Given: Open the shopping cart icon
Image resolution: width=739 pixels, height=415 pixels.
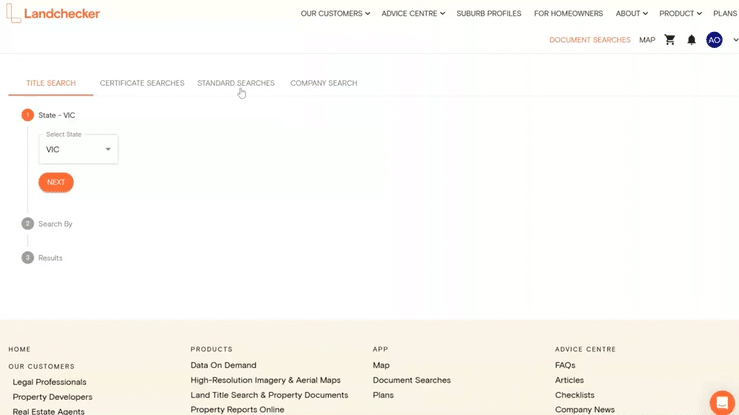Looking at the screenshot, I should (670, 40).
